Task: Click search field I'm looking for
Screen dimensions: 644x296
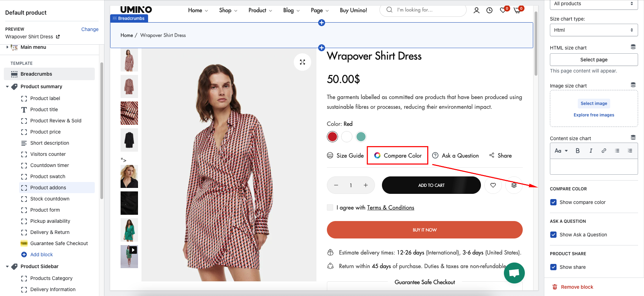Action: click(423, 10)
